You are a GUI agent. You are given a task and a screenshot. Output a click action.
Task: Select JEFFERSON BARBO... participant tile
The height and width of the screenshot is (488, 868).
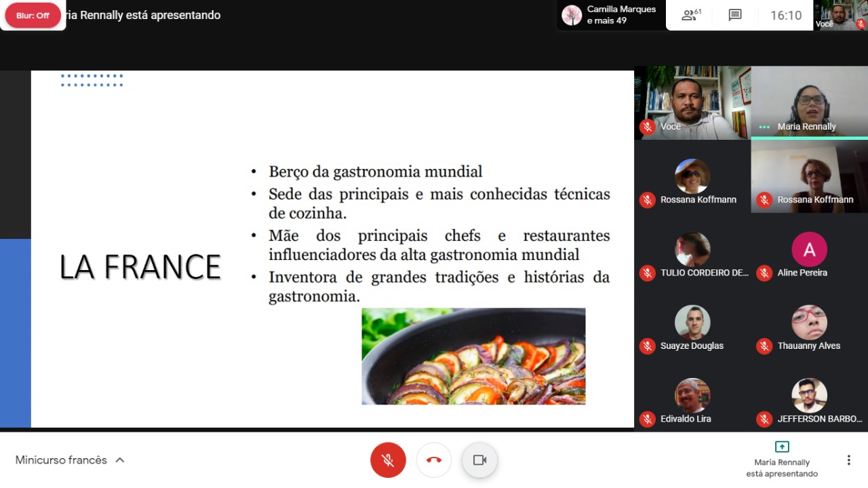pyautogui.click(x=810, y=396)
